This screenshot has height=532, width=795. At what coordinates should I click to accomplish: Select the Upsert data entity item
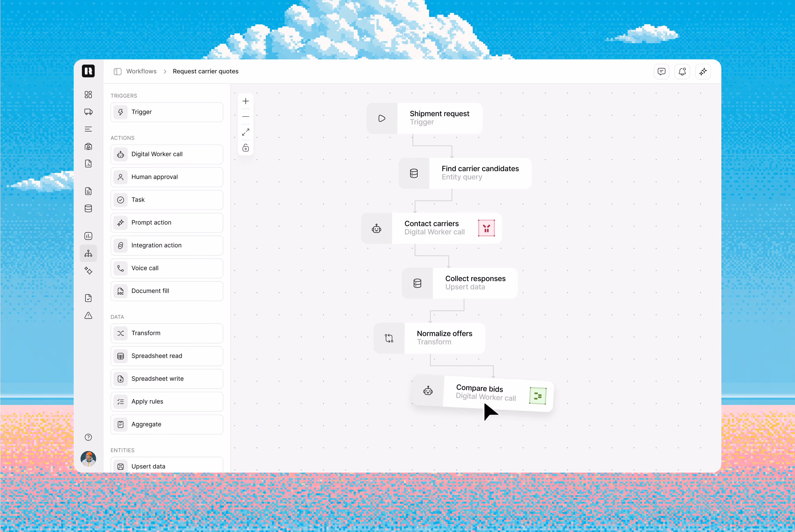(x=167, y=465)
